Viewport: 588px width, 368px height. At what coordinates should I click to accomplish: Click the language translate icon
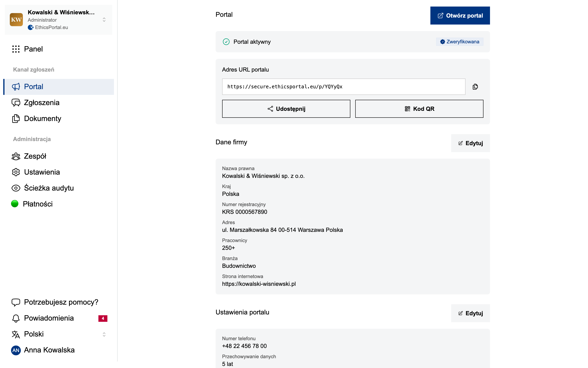point(16,334)
